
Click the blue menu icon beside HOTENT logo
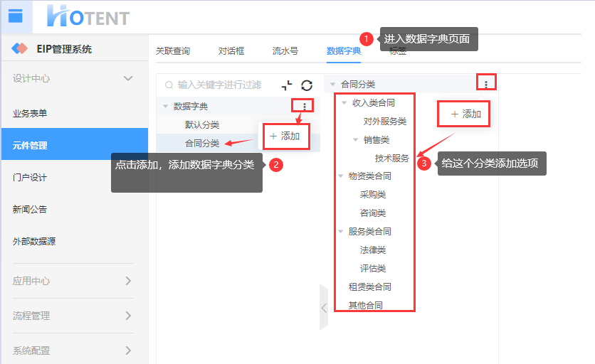click(x=16, y=16)
